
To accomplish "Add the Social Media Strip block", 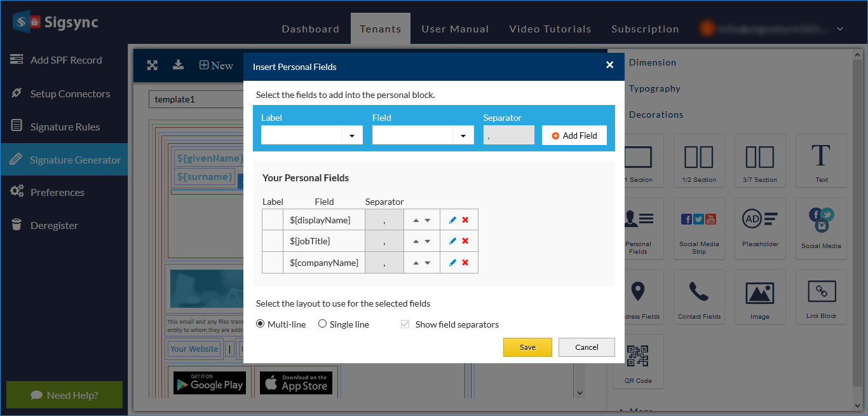I will (x=698, y=228).
